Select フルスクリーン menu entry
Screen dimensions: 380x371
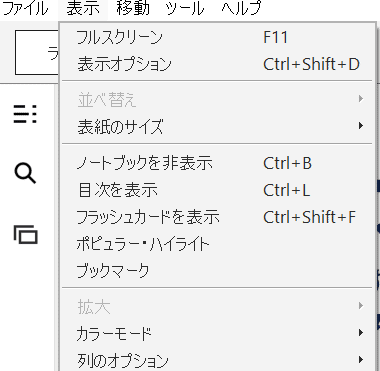[217, 37]
